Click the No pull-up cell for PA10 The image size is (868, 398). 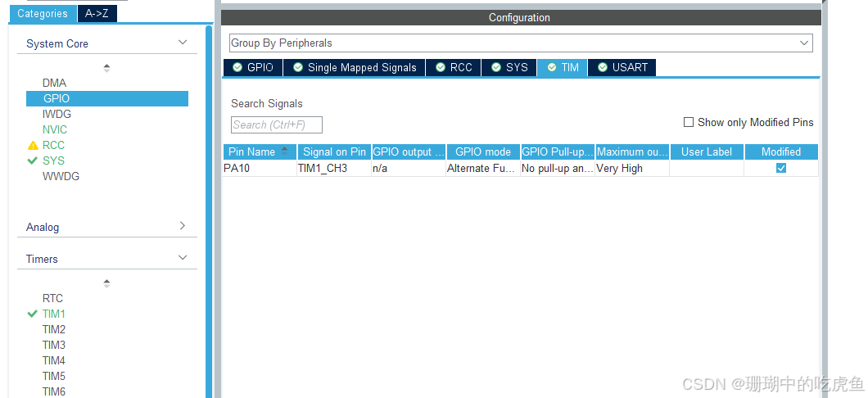coord(558,168)
